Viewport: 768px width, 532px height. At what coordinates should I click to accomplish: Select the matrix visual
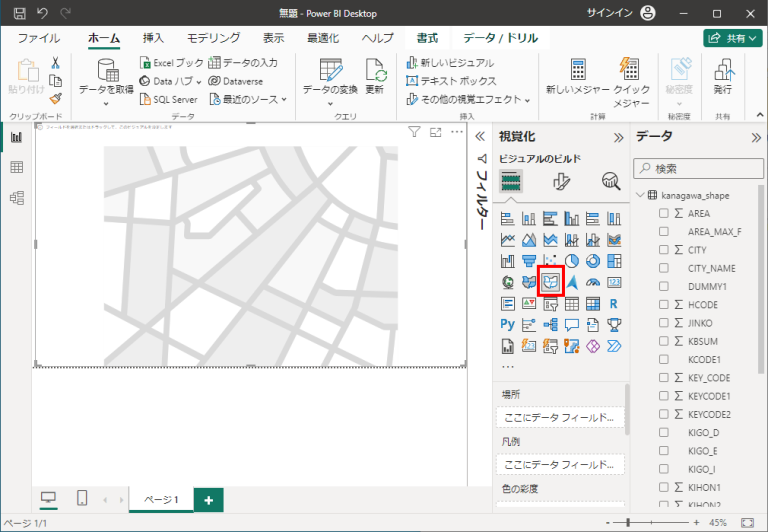click(593, 304)
